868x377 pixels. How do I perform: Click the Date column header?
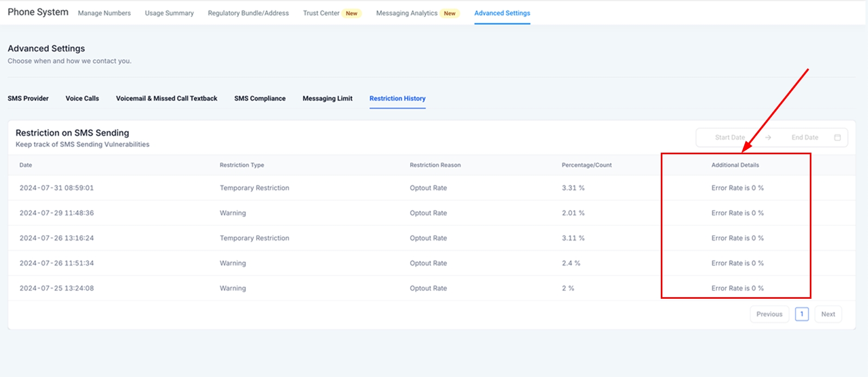point(26,165)
